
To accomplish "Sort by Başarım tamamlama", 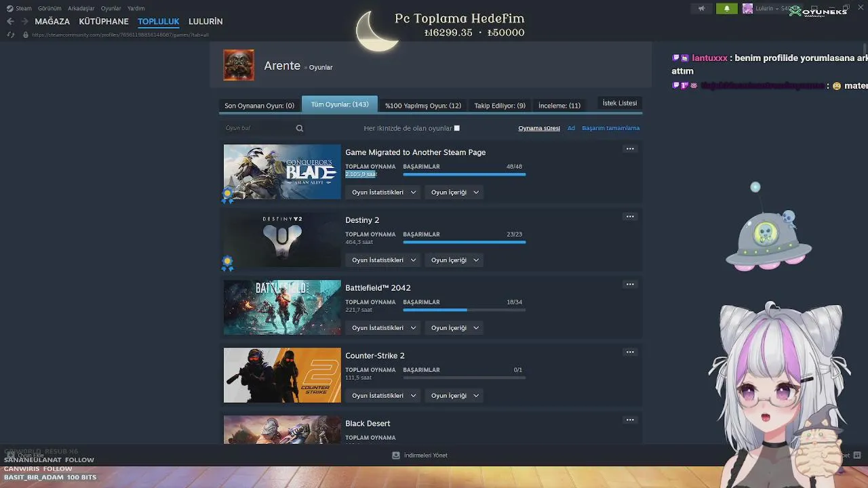I will [610, 128].
